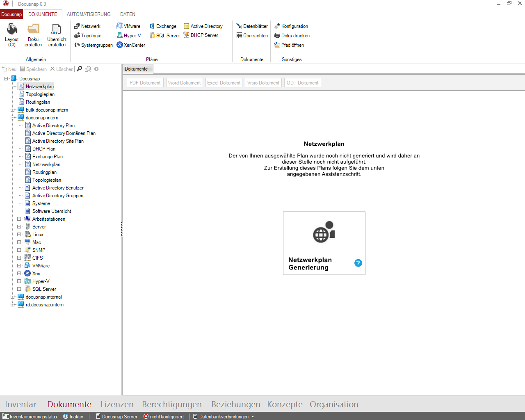Click the help question mark icon

358,263
